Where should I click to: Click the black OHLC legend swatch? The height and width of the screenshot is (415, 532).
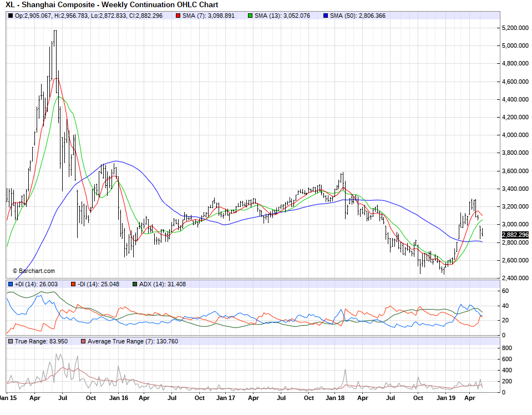tap(11, 16)
